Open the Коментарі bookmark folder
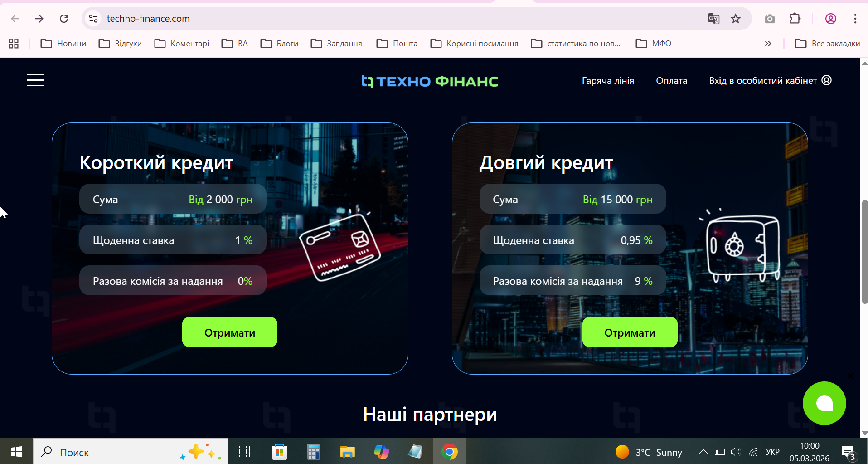Image resolution: width=868 pixels, height=464 pixels. [x=182, y=44]
